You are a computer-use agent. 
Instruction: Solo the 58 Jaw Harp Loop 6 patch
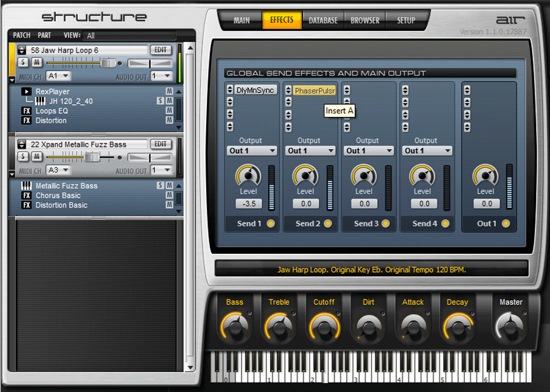click(x=23, y=63)
